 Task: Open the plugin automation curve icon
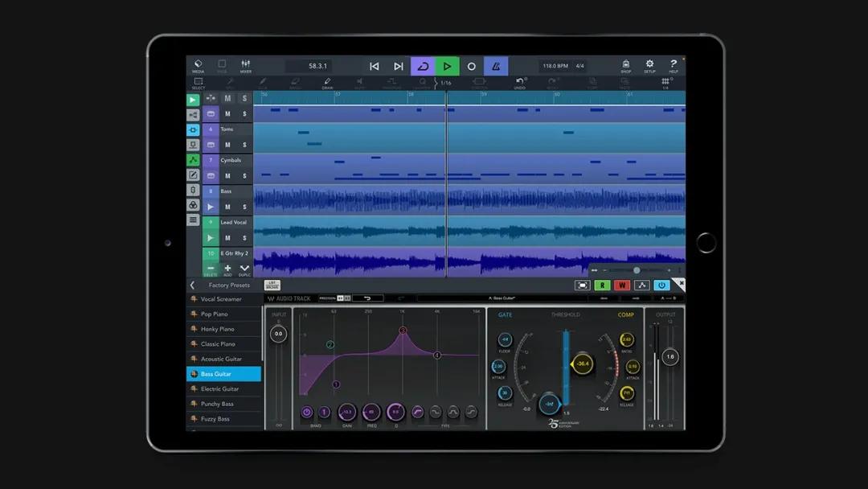pyautogui.click(x=641, y=286)
